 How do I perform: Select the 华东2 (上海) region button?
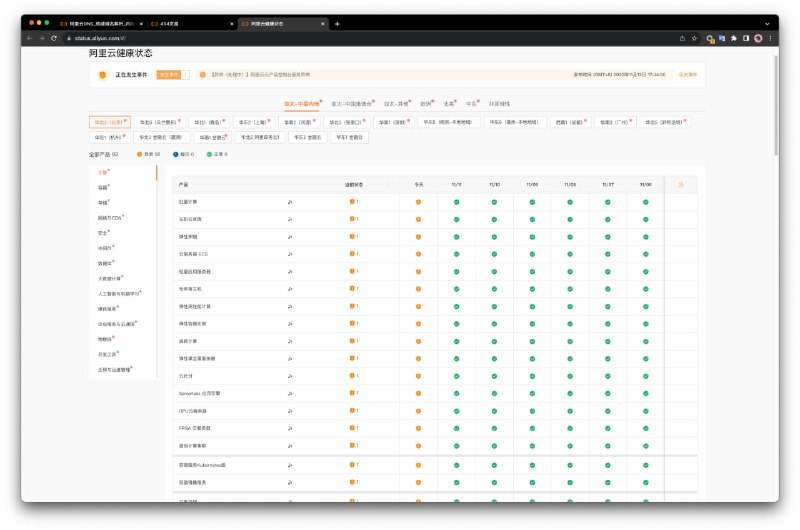point(254,122)
